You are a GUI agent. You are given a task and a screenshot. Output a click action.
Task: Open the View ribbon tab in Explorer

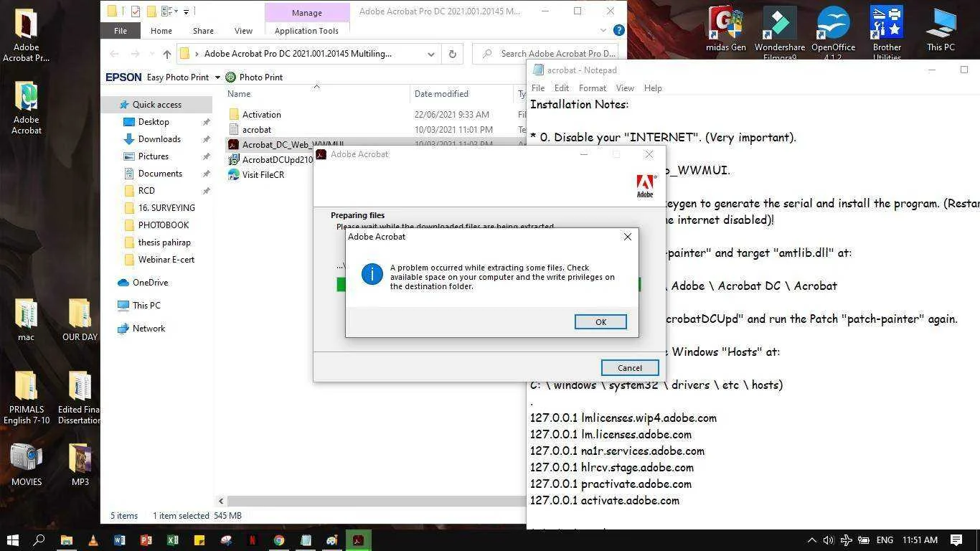tap(243, 31)
